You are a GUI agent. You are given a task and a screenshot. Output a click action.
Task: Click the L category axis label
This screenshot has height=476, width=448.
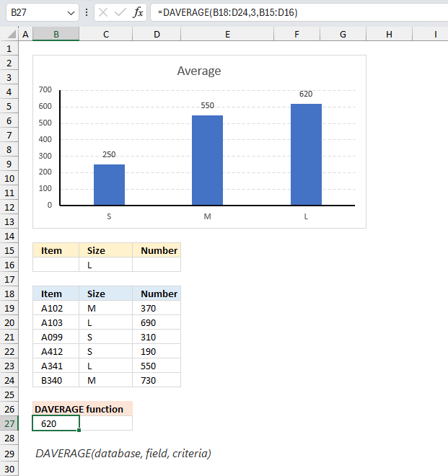tap(306, 216)
